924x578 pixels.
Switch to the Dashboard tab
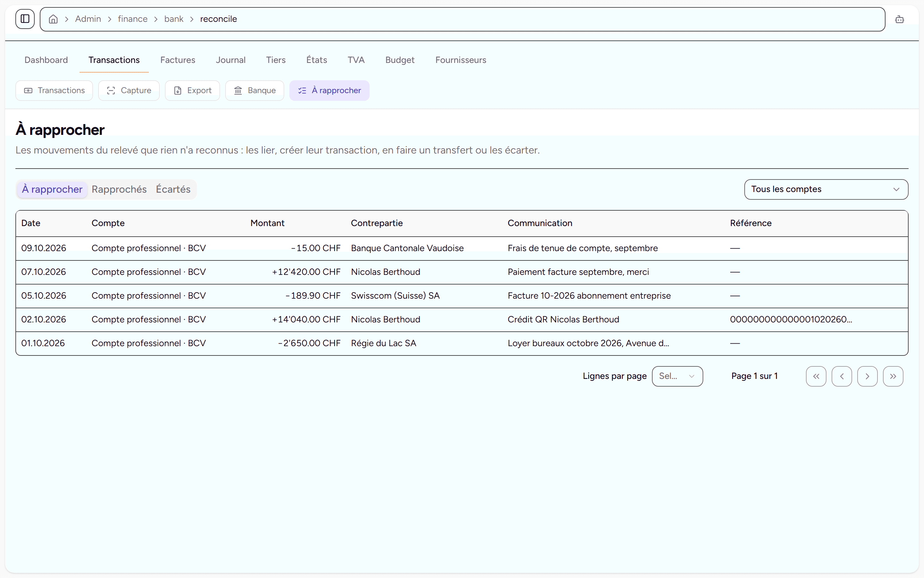(x=46, y=60)
